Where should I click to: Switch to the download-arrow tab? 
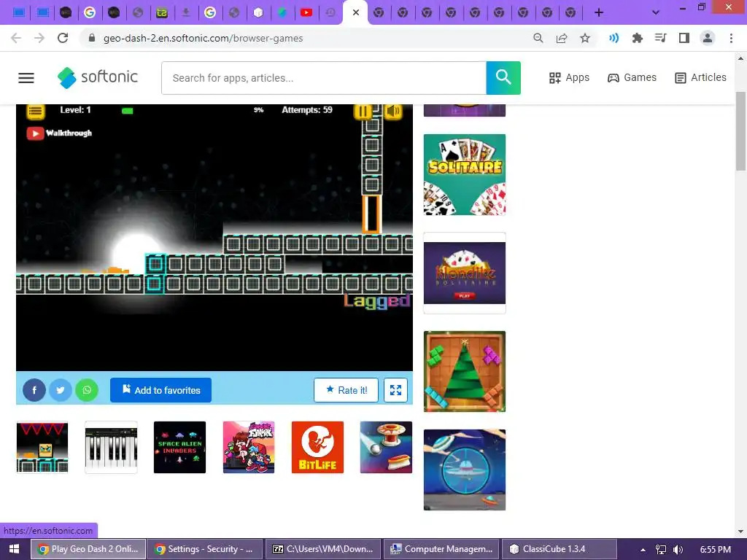pos(186,13)
